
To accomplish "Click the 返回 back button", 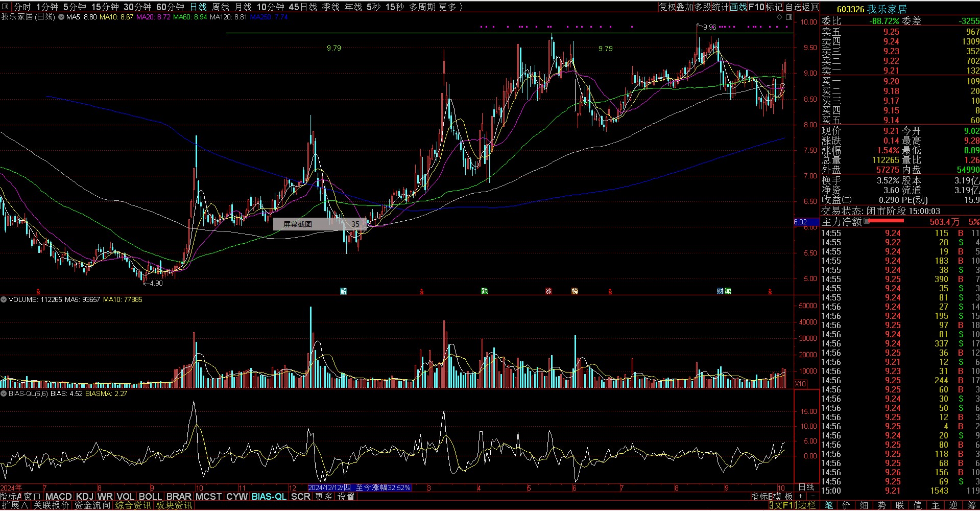I will (811, 7).
